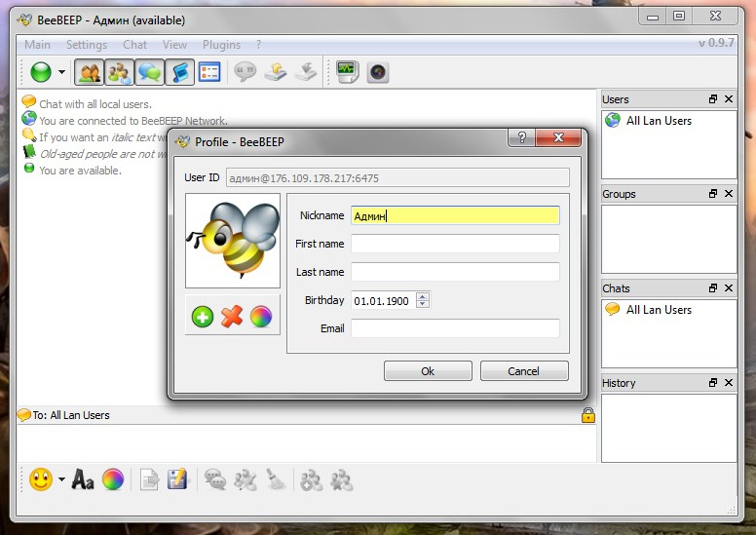
Task: Click the smiley emoticon icon
Action: 41,479
